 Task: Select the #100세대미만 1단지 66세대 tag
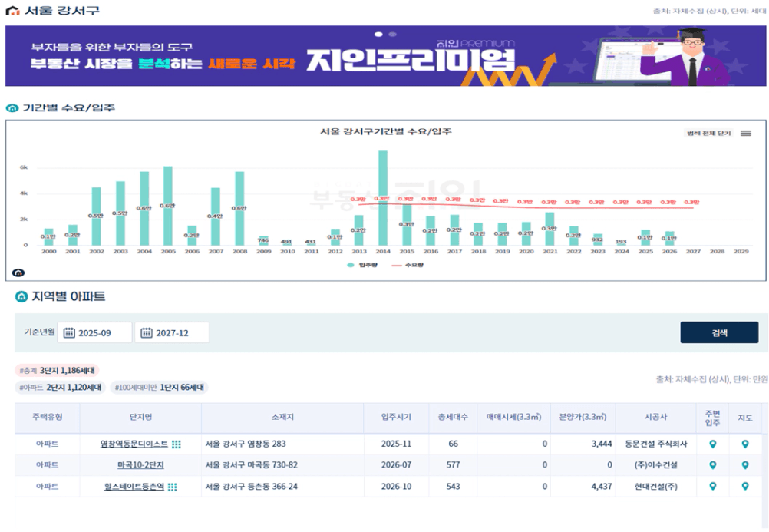tap(160, 388)
